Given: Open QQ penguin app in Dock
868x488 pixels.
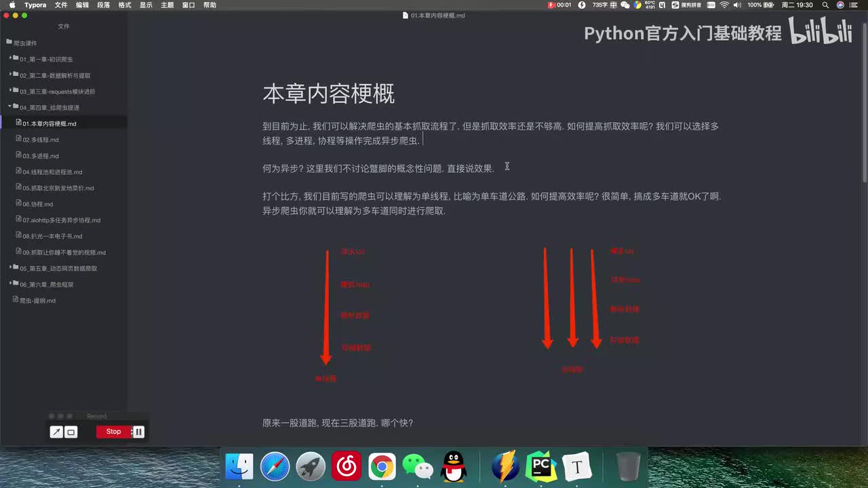Looking at the screenshot, I should [x=454, y=467].
